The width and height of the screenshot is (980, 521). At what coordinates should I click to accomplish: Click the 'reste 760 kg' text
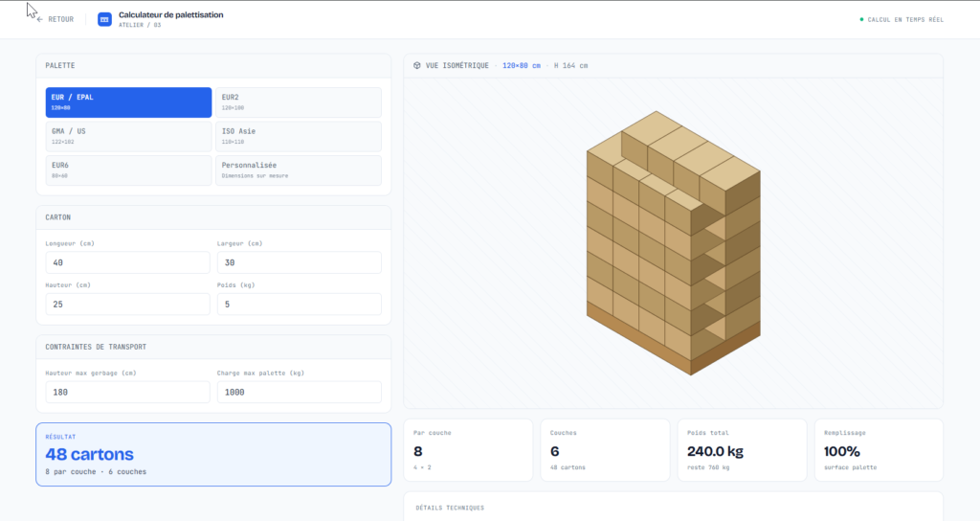pos(708,467)
